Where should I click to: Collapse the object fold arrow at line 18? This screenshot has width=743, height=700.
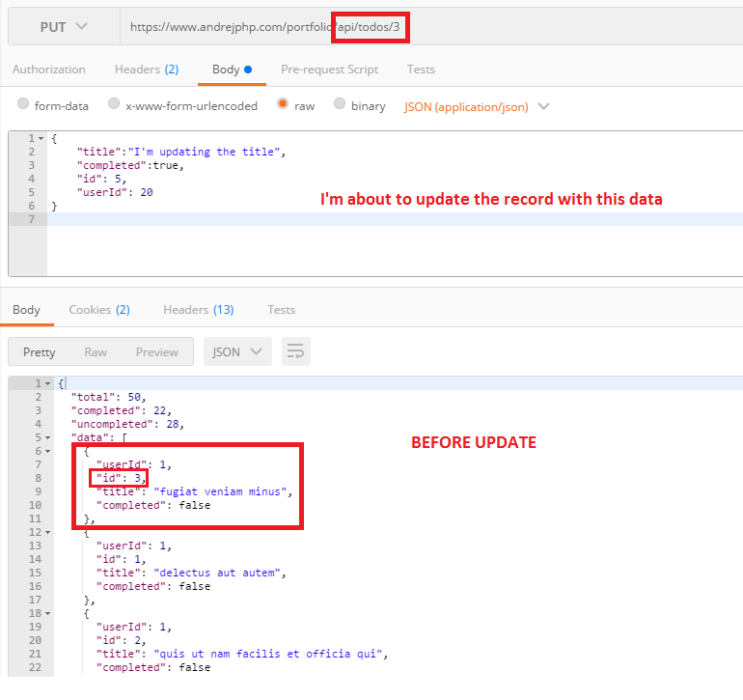(x=48, y=613)
